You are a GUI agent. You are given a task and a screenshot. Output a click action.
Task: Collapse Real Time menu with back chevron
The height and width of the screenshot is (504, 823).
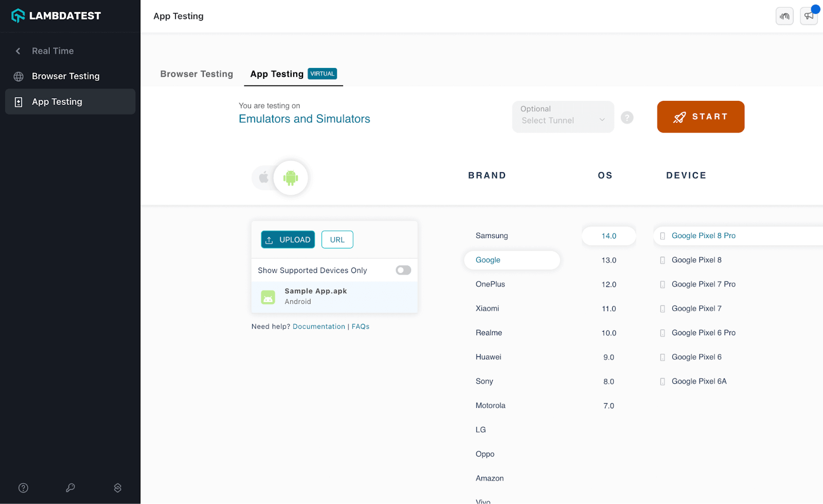coord(18,51)
